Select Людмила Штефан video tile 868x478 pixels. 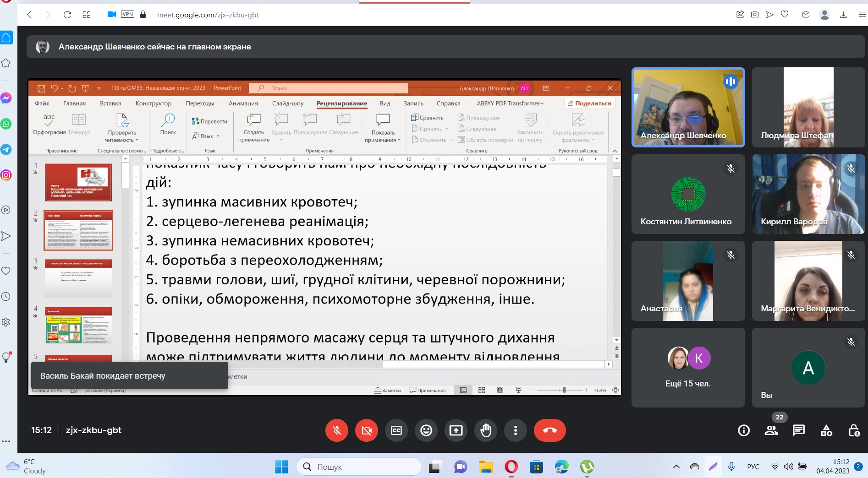coord(808,107)
